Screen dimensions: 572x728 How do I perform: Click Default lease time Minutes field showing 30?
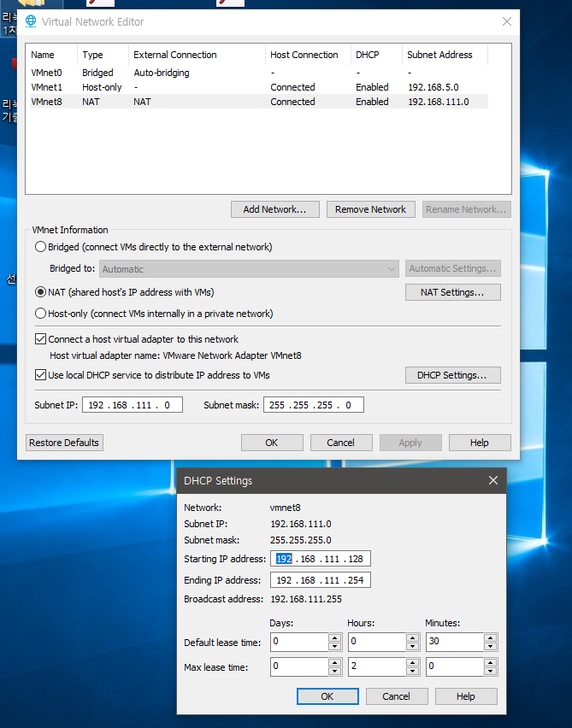(455, 642)
